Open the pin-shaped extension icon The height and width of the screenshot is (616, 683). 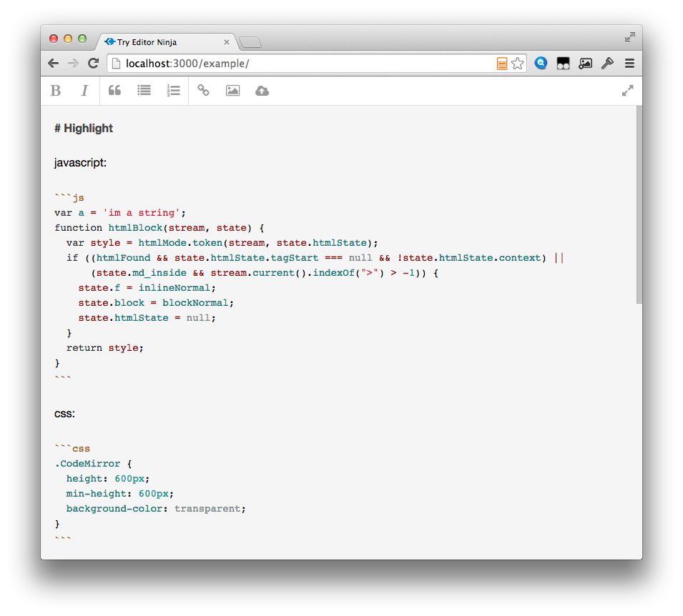click(607, 64)
